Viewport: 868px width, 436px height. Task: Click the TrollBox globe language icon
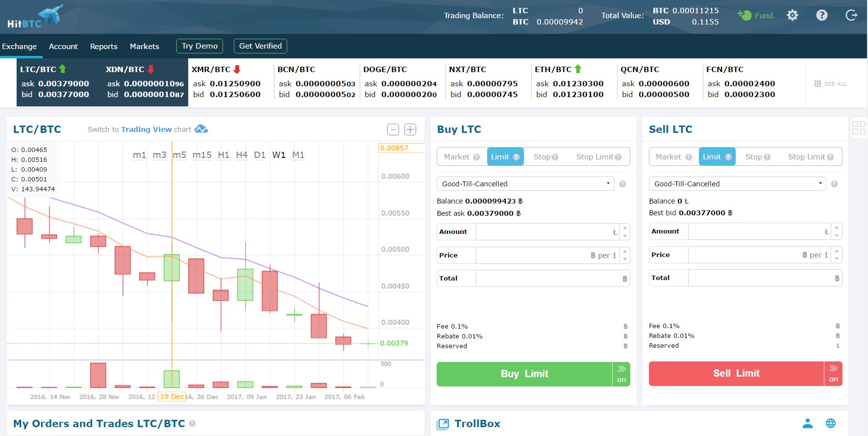pyautogui.click(x=831, y=423)
